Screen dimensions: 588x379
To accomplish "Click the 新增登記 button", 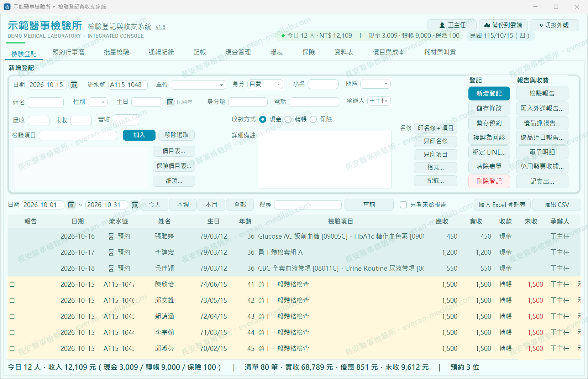I will (x=489, y=94).
